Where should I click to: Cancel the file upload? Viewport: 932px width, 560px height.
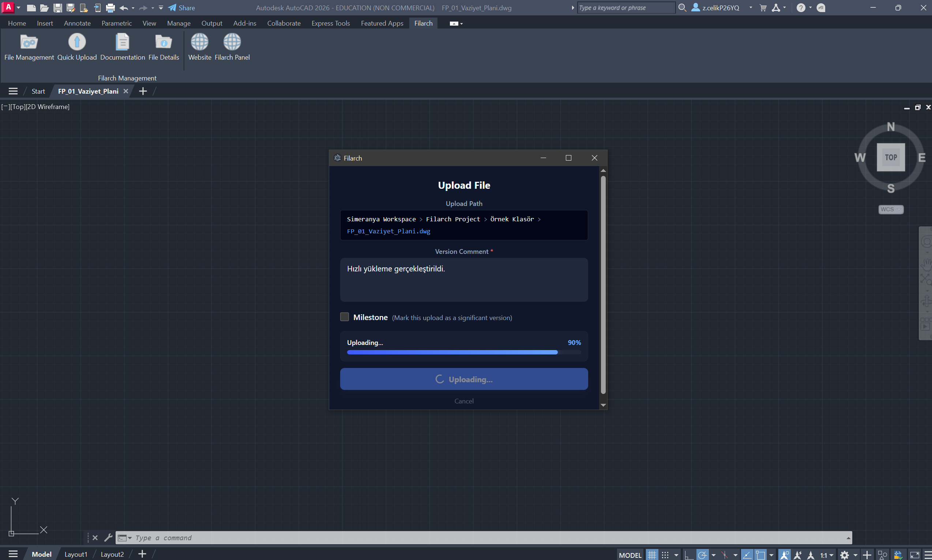coord(464,401)
